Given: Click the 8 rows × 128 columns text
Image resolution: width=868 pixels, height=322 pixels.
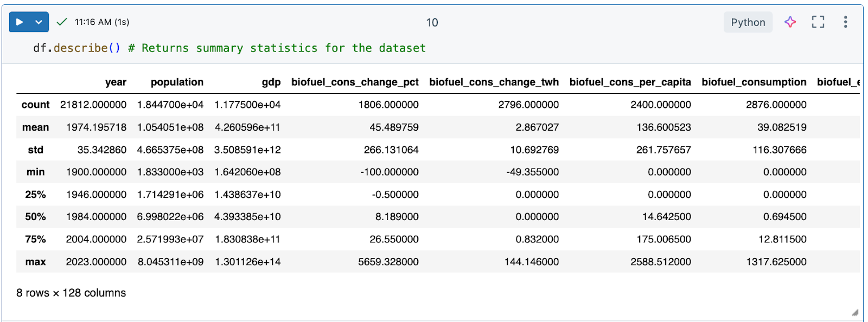Looking at the screenshot, I should (71, 293).
